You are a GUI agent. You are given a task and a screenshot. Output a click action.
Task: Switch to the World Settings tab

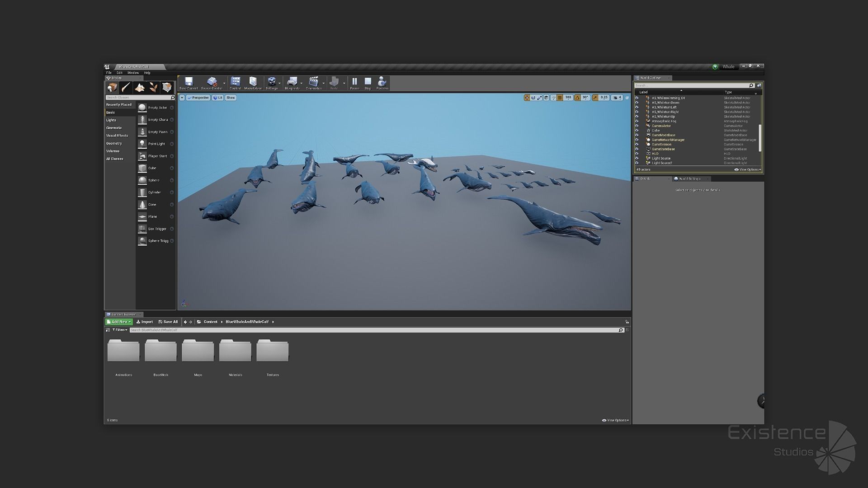(x=689, y=178)
